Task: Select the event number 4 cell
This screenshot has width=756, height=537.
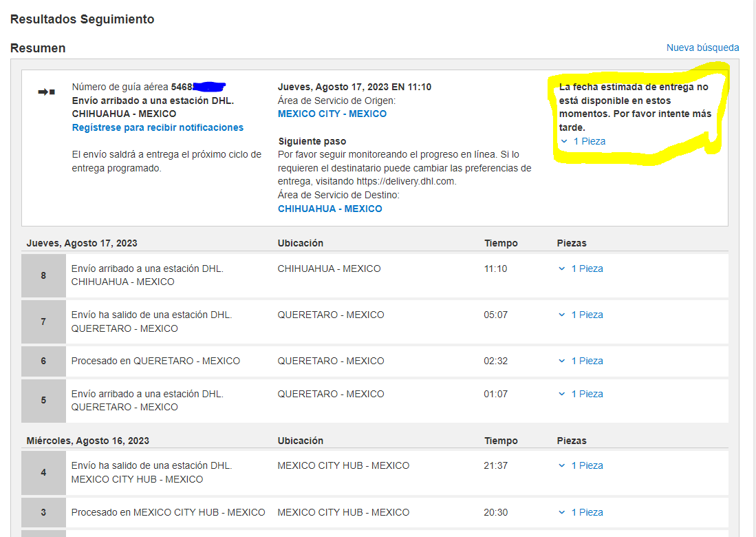Action: click(x=43, y=472)
